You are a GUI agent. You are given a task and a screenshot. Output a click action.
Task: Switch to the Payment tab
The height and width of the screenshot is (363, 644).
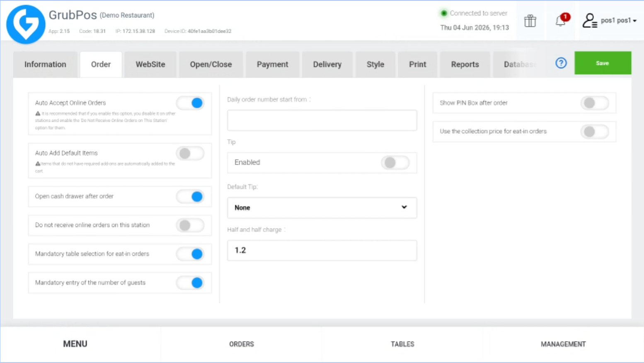pos(272,65)
